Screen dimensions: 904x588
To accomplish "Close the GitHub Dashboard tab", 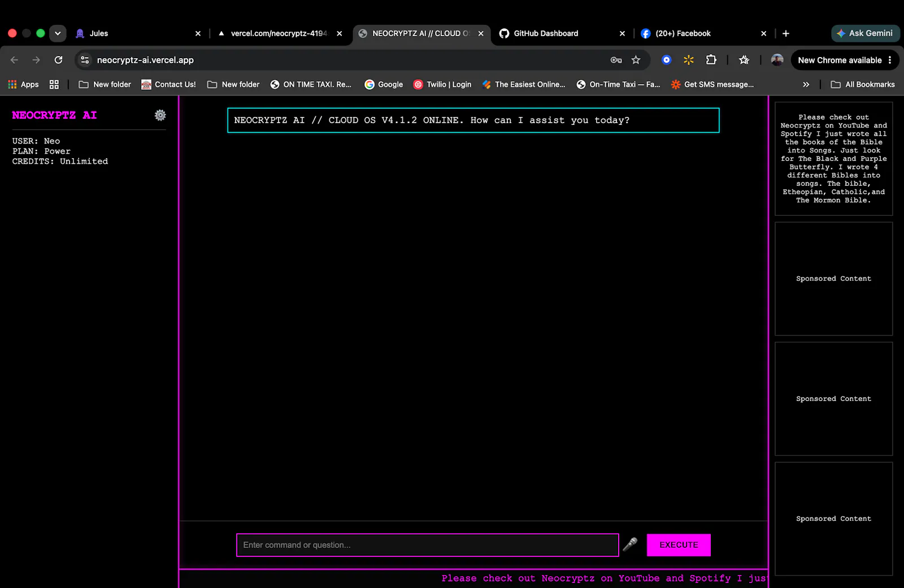I will (x=622, y=33).
